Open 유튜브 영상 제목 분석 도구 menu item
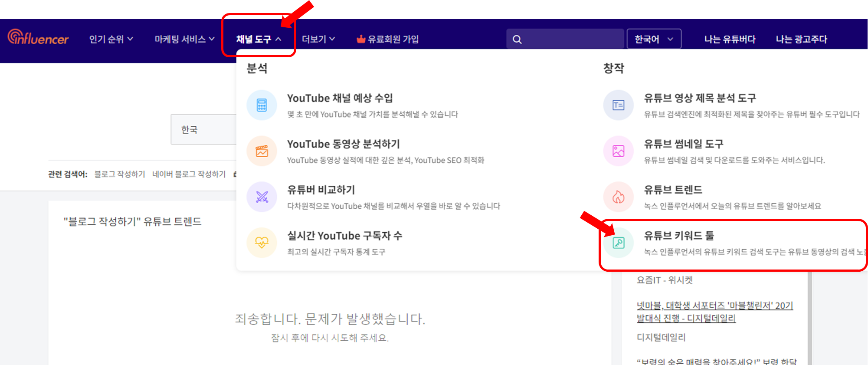 [732, 105]
